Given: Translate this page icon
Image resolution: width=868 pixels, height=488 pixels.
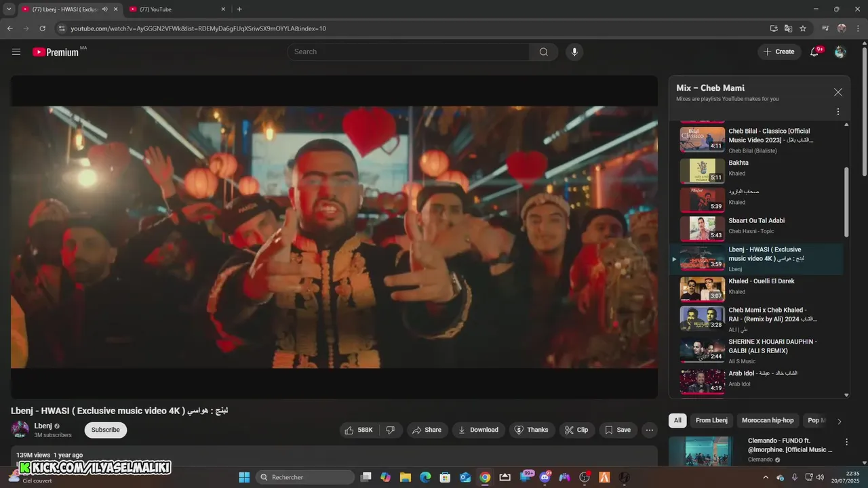Looking at the screenshot, I should 788,28.
